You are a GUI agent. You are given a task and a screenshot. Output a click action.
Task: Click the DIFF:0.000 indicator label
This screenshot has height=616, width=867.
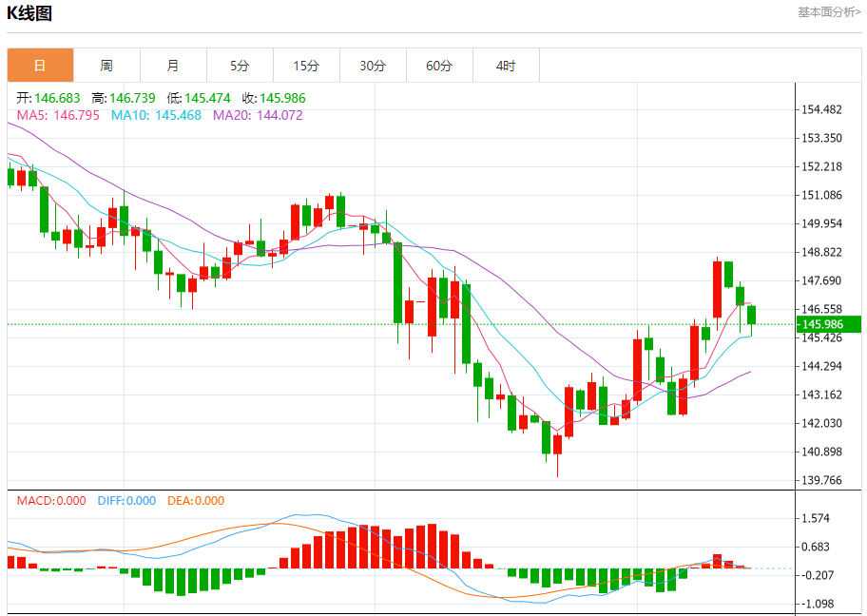[x=126, y=500]
